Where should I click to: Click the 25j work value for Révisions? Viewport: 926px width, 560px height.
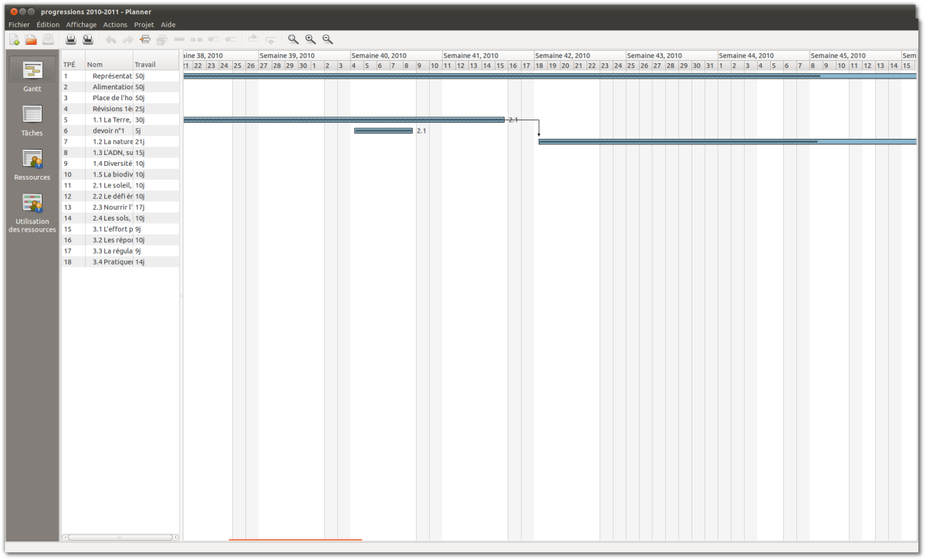[x=140, y=109]
